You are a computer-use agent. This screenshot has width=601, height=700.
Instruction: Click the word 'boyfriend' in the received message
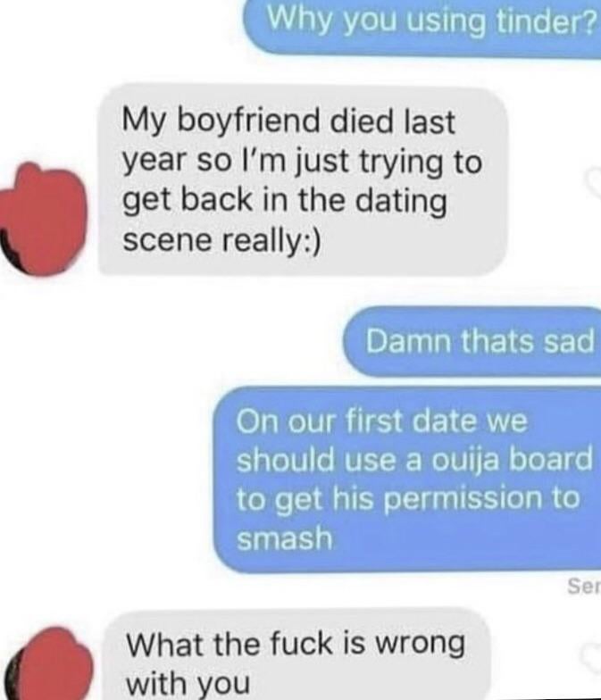(250, 121)
